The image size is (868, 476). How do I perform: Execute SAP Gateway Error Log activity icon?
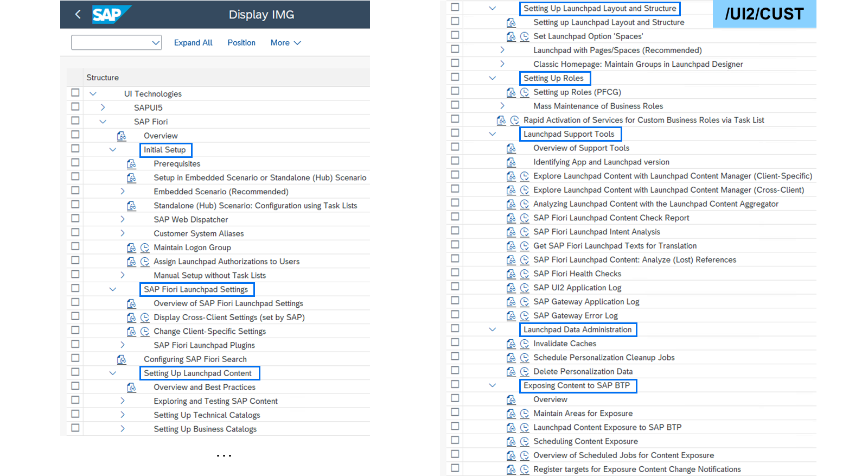(x=525, y=316)
